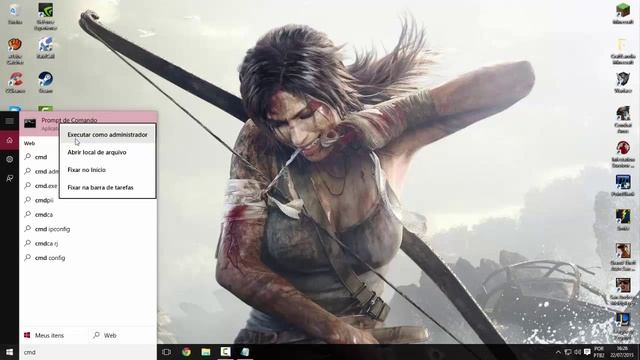Select the red circular game desktop icon
Screen dimensions: 640x360
(x=623, y=154)
